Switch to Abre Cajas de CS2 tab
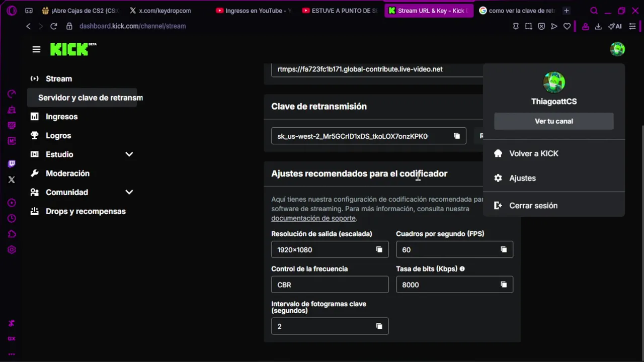Screen dimensions: 644x362 (80, 11)
